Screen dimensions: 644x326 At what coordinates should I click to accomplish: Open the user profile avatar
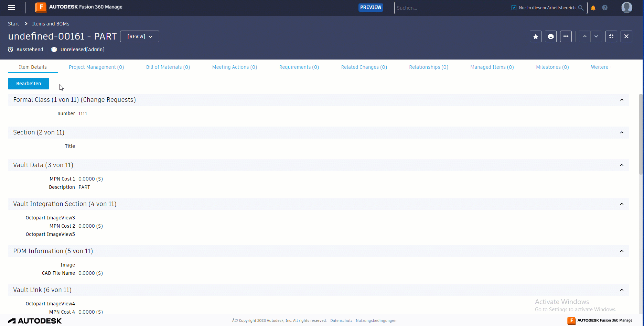pos(627,8)
